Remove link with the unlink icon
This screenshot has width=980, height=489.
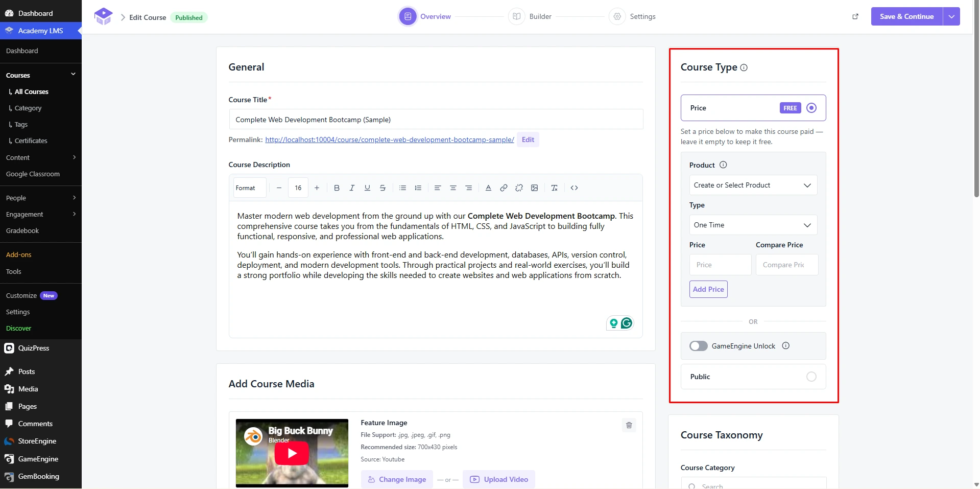[x=519, y=188]
